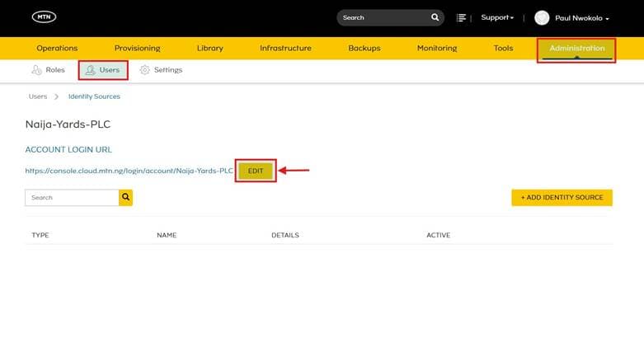Screen dimensions: 644x338
Task: Expand the Paul Nwokolo user menu
Action: tap(582, 18)
